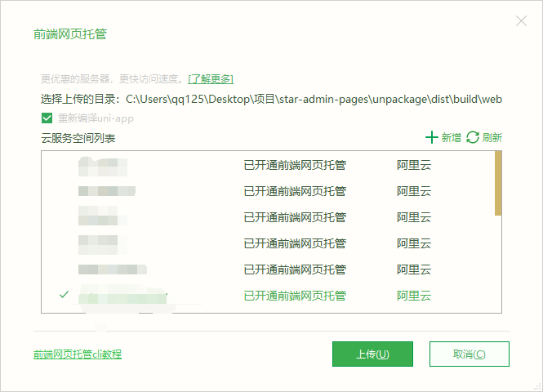Click the green plus icon for 新增
The width and height of the screenshot is (543, 392).
point(432,138)
